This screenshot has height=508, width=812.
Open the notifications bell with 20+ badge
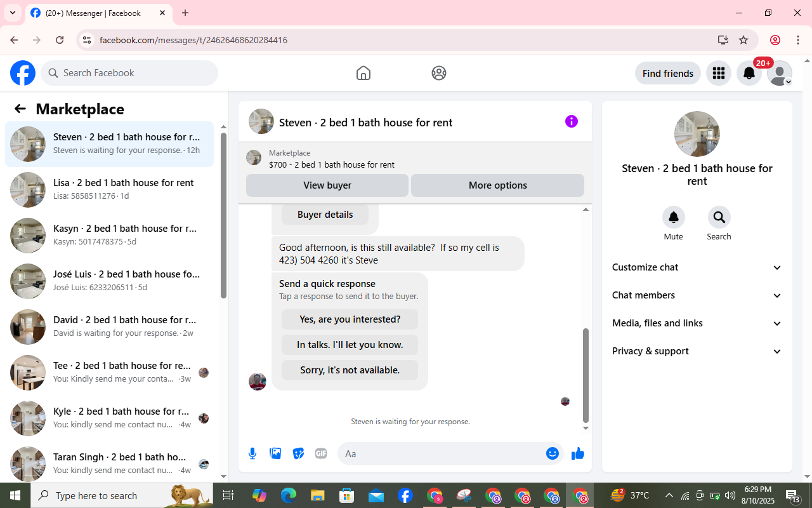(749, 73)
